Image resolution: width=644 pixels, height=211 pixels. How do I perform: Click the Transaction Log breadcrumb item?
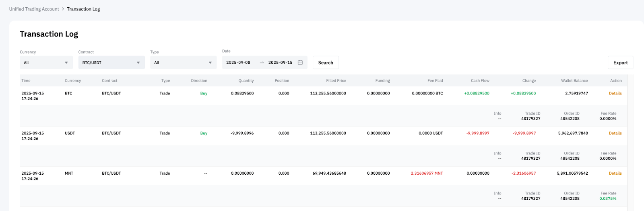(x=83, y=9)
